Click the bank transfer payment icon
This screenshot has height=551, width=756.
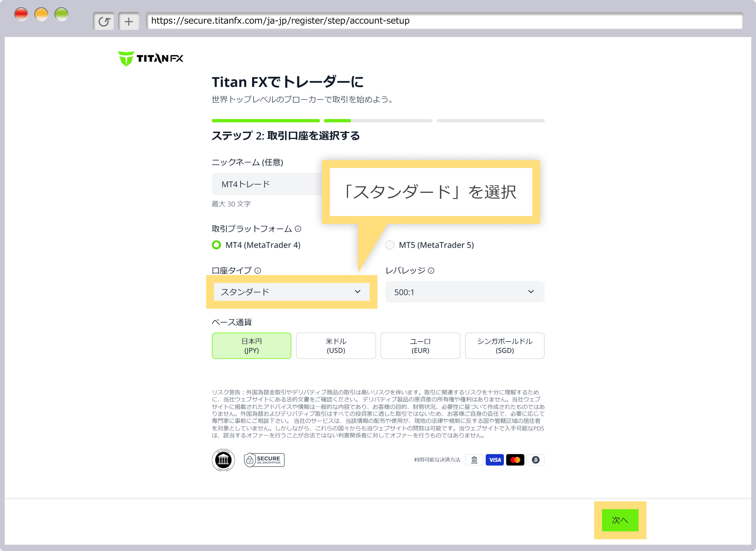coord(474,460)
